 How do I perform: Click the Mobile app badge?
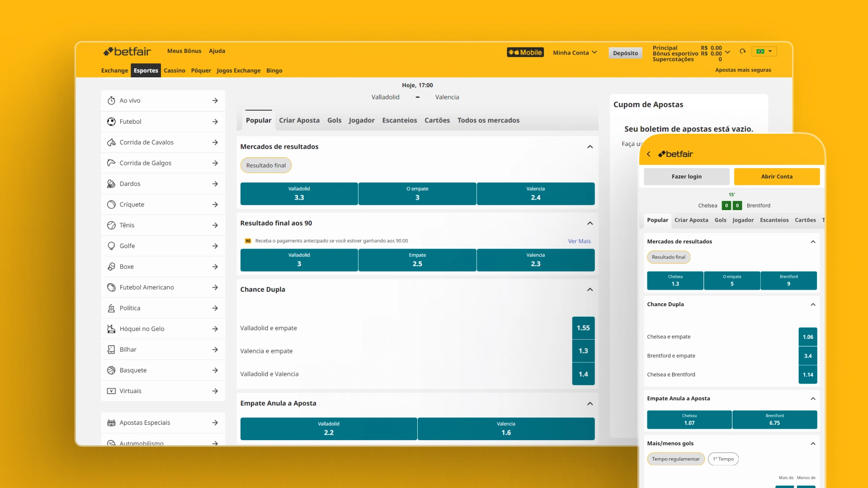click(x=525, y=52)
